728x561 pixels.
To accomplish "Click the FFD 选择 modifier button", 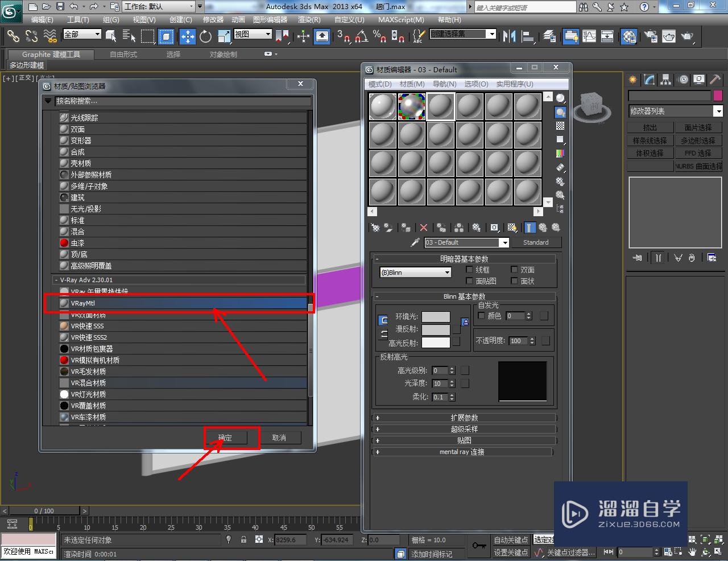I will [x=698, y=153].
